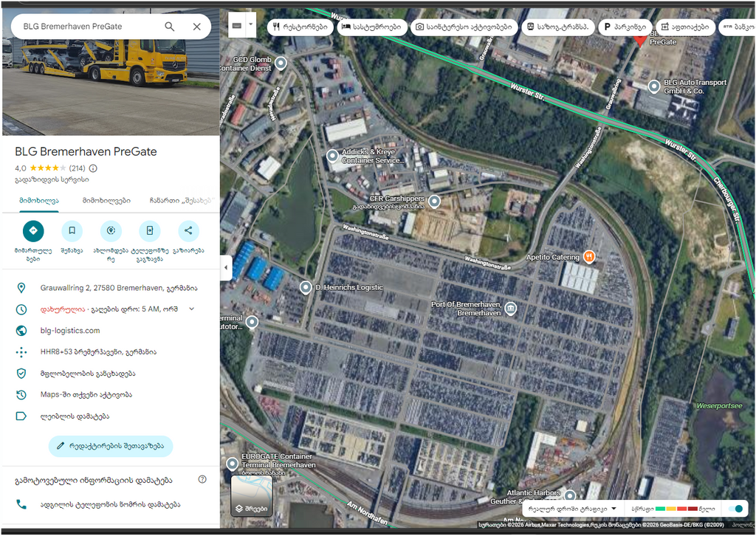This screenshot has height=536, width=756.
Task: Select the Parking filter chip
Action: [x=626, y=27]
